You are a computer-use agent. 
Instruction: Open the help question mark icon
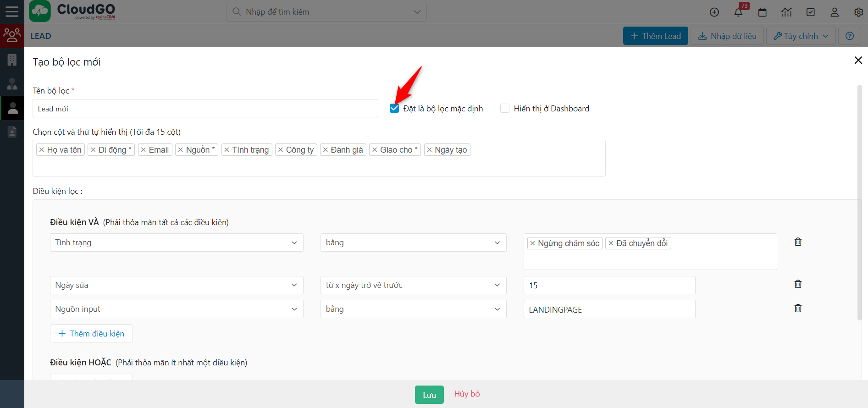click(850, 36)
